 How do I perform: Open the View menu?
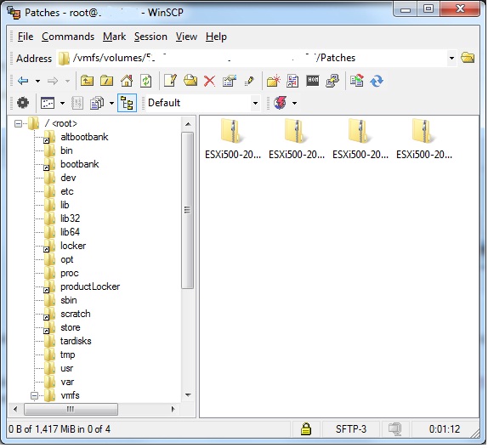[x=186, y=37]
